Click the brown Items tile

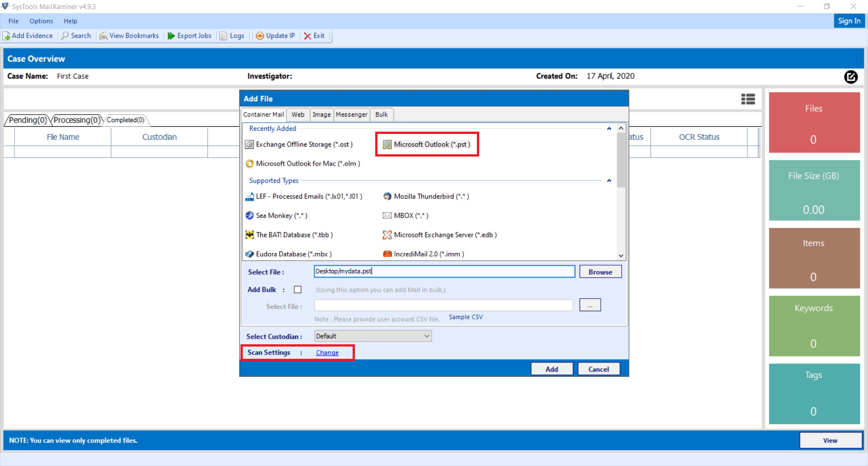[x=814, y=258]
